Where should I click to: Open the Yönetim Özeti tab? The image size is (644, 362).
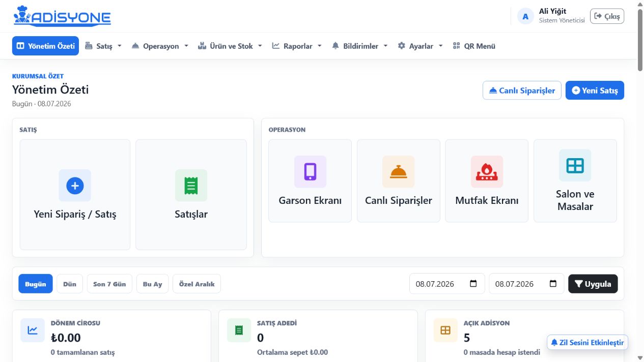point(45,46)
